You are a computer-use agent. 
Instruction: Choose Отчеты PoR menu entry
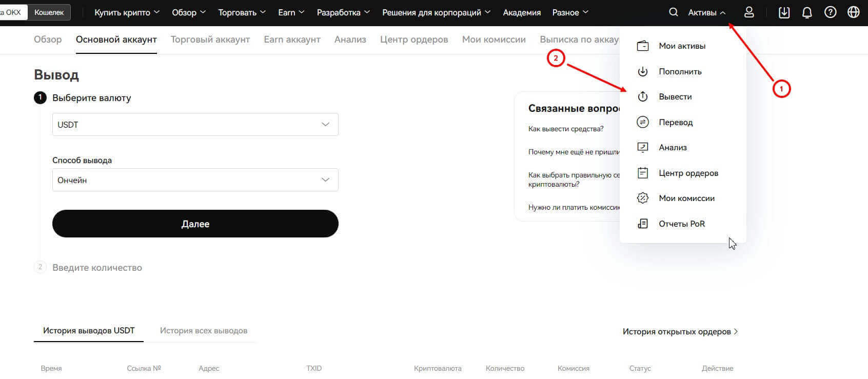681,224
